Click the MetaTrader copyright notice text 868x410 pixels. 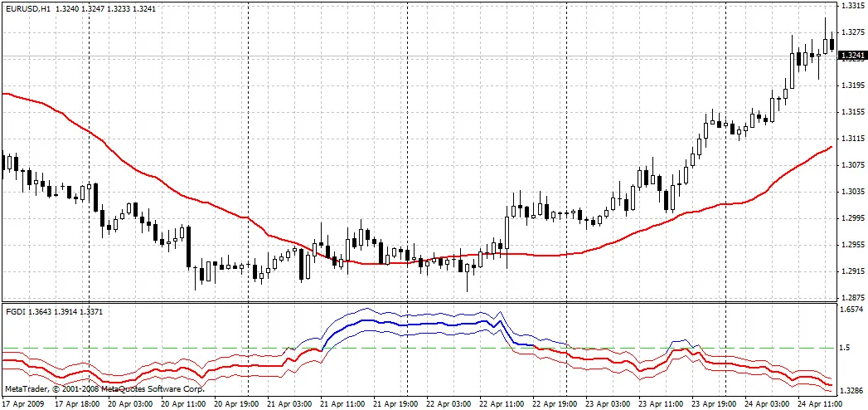[x=104, y=388]
